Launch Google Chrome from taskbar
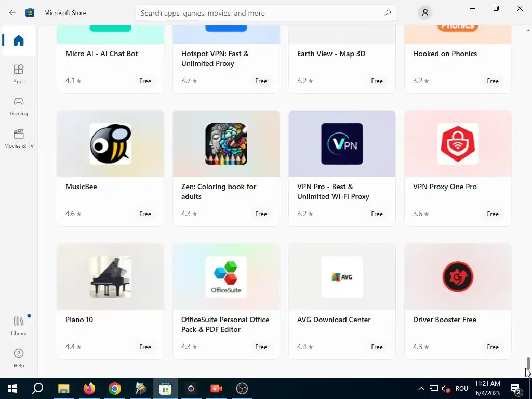The width and height of the screenshot is (532, 399). 115,389
